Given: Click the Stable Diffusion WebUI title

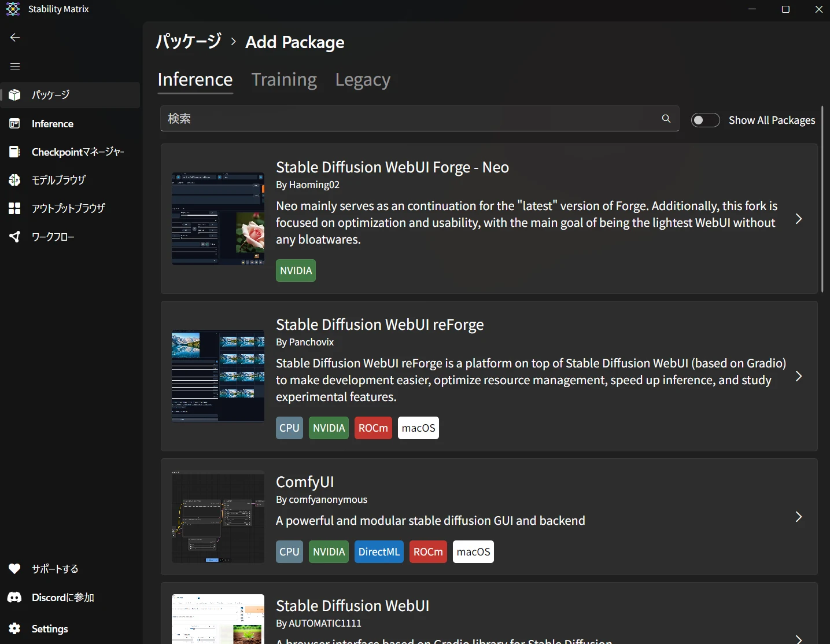Looking at the screenshot, I should (353, 606).
